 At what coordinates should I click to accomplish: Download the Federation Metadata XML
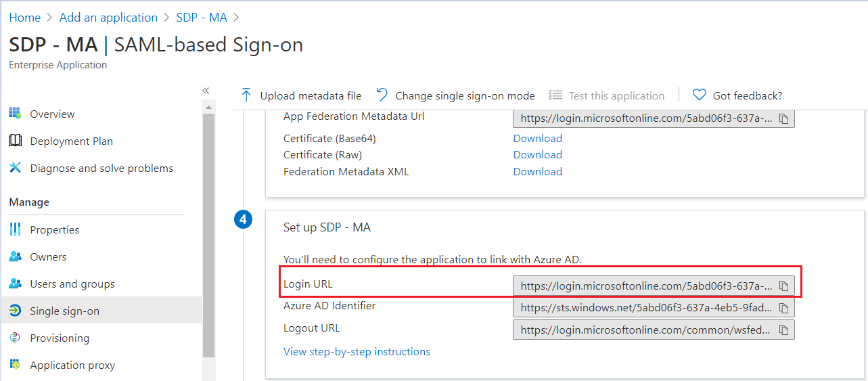(537, 171)
